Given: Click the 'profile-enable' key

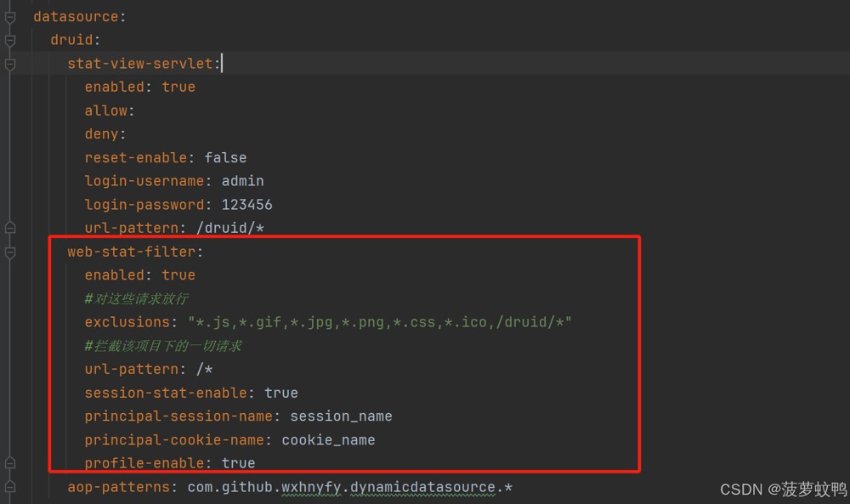Looking at the screenshot, I should point(144,463).
